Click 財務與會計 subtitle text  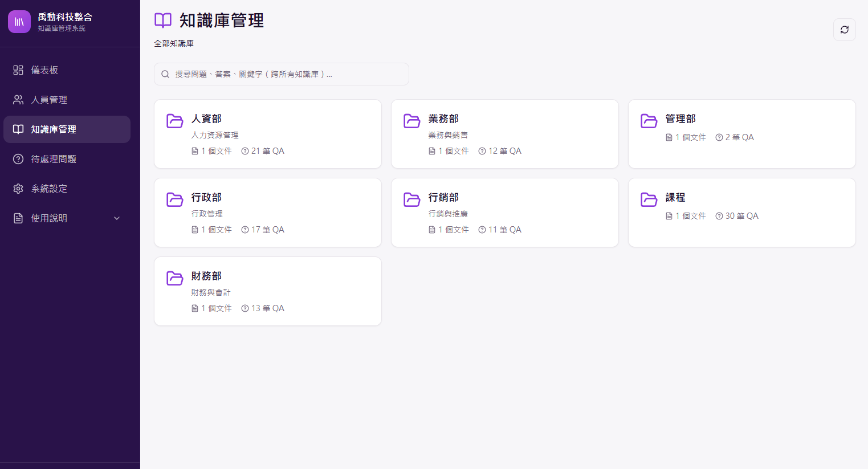(x=211, y=292)
